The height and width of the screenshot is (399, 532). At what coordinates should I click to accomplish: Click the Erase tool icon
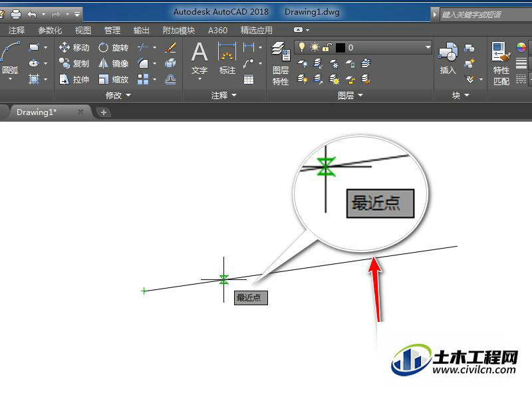point(170,47)
